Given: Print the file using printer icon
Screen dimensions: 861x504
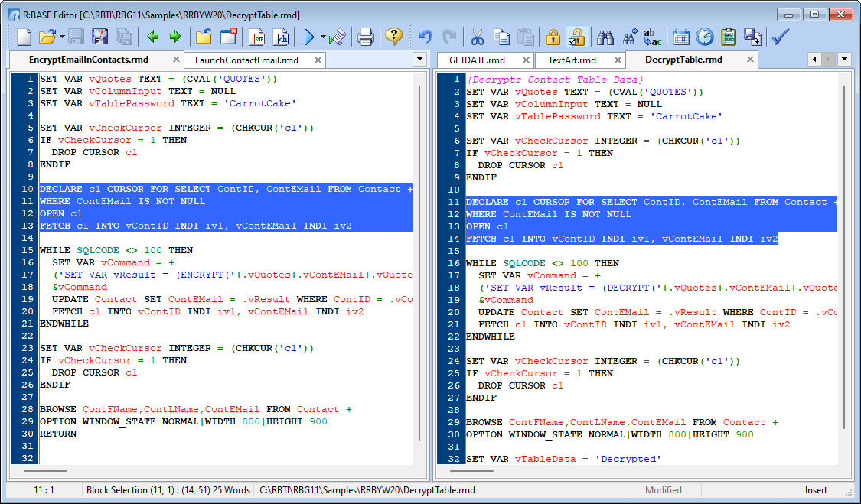Looking at the screenshot, I should (x=366, y=37).
